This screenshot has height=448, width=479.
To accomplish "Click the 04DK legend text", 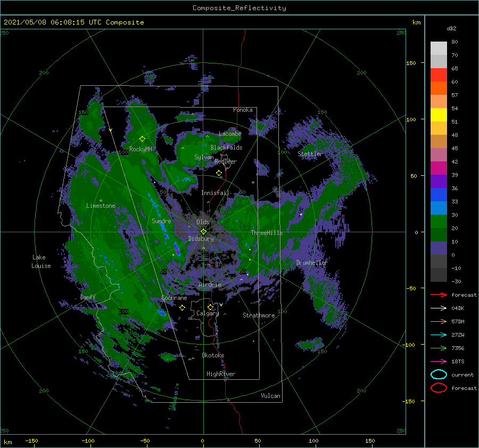I will [x=458, y=308].
